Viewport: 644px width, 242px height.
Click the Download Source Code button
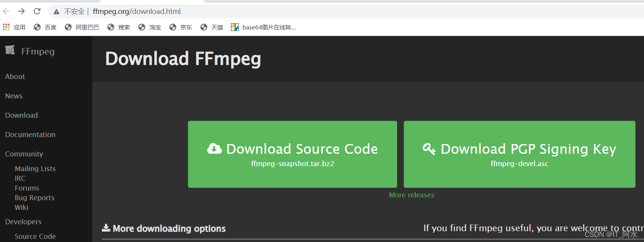pos(293,154)
